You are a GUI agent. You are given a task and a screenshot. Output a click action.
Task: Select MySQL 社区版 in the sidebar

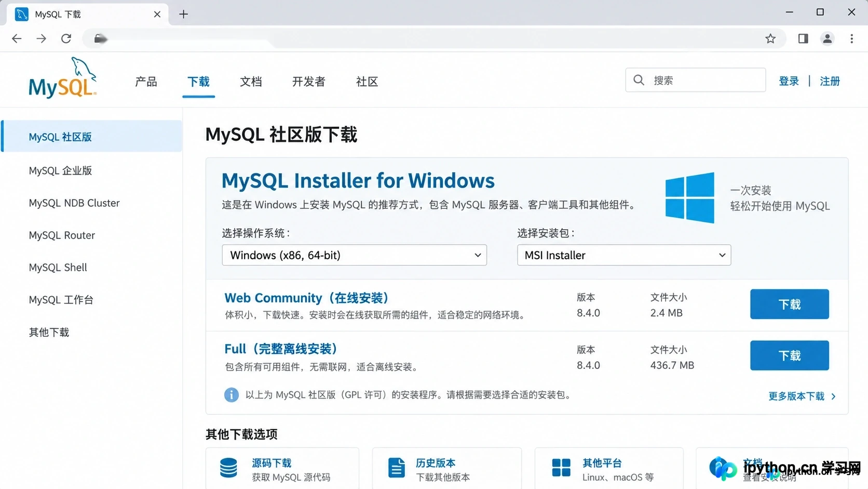click(x=91, y=137)
